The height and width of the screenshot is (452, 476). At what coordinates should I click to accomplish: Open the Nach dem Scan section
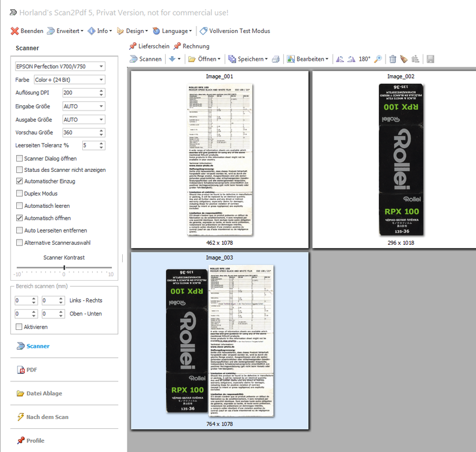[43, 417]
